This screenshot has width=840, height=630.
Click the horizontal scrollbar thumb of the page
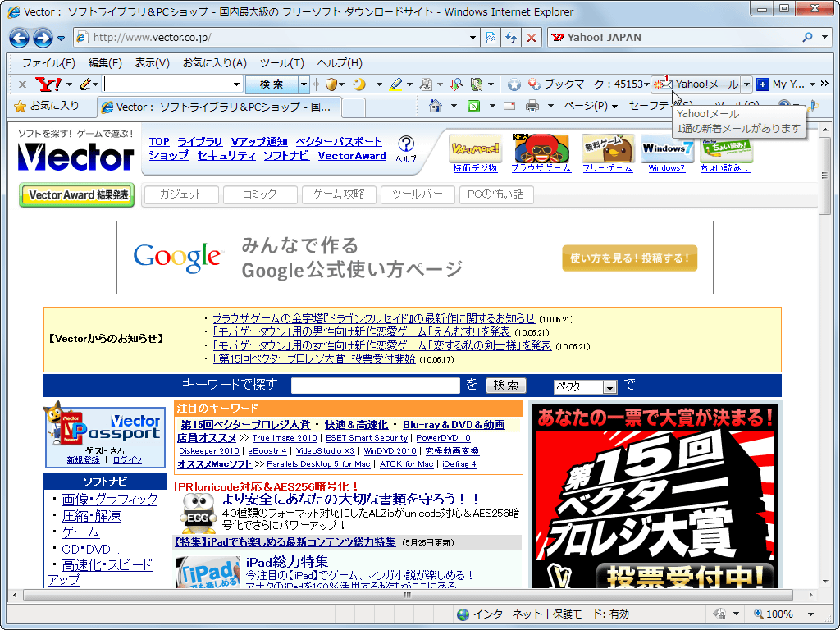point(408,595)
